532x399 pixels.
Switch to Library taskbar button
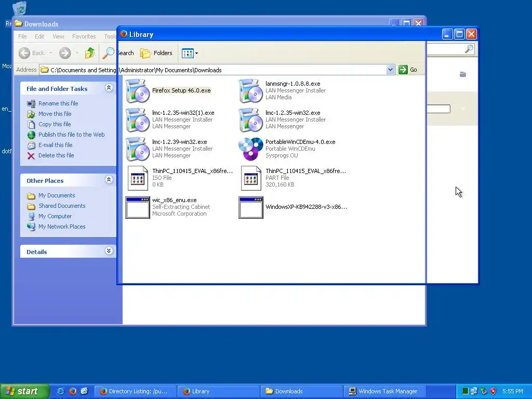pyautogui.click(x=218, y=391)
